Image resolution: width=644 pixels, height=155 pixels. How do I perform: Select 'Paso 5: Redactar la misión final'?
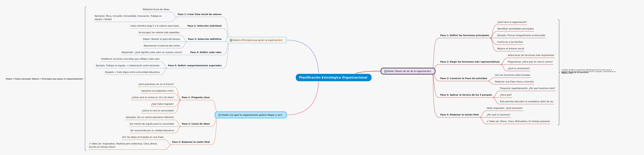coord(459,115)
